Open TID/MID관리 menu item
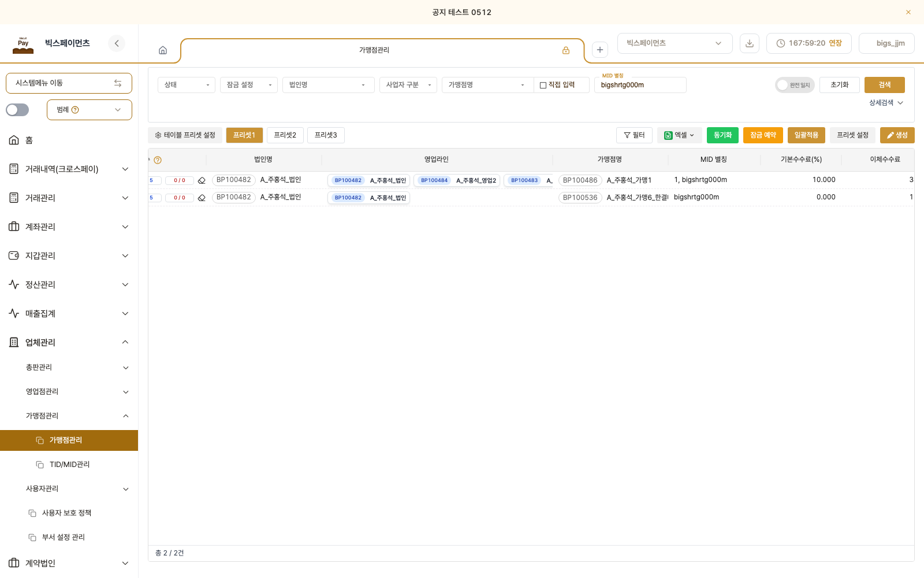 coord(69,465)
